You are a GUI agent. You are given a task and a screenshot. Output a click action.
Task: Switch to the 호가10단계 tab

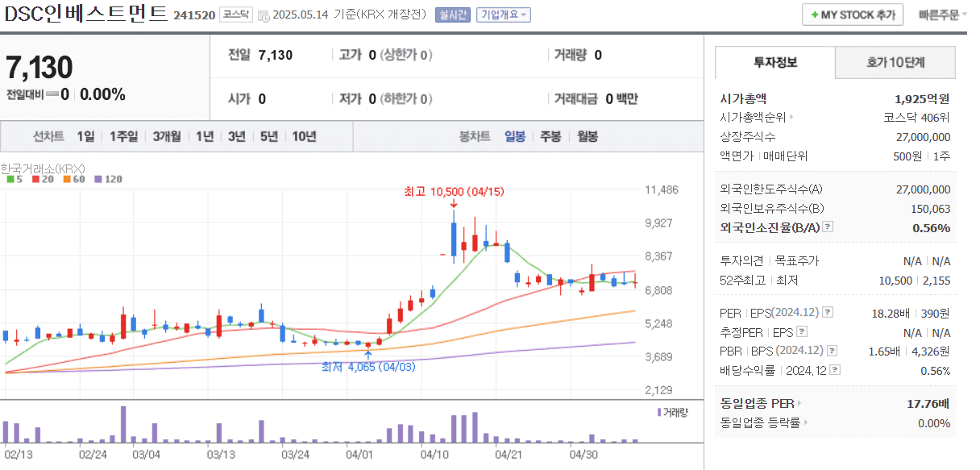tap(895, 62)
